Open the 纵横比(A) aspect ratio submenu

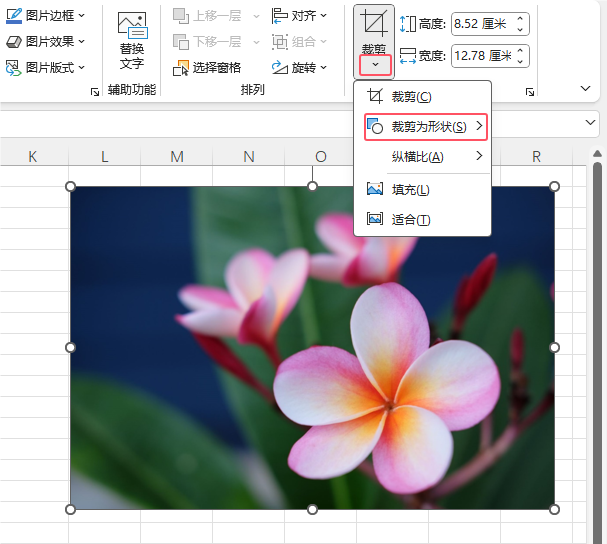(x=422, y=157)
